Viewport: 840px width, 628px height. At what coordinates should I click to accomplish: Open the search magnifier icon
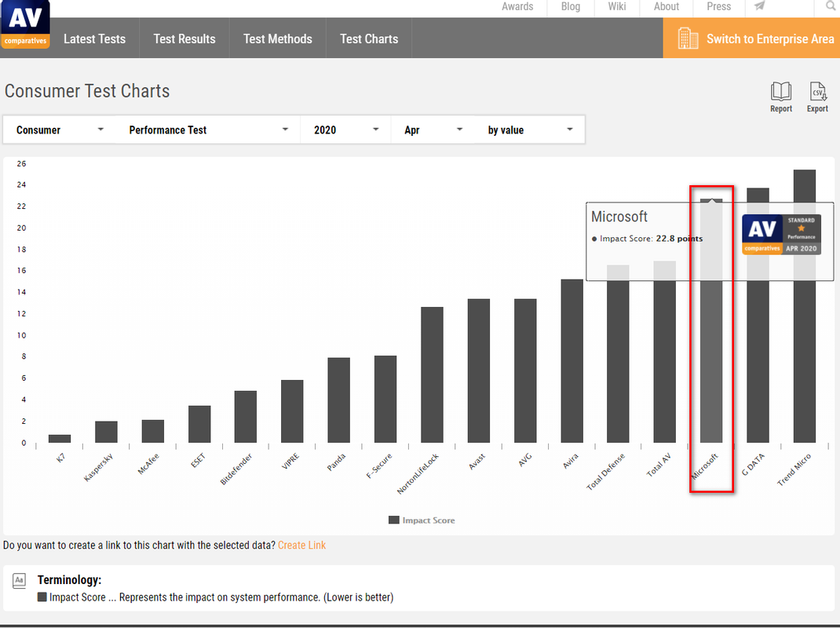coord(831,6)
